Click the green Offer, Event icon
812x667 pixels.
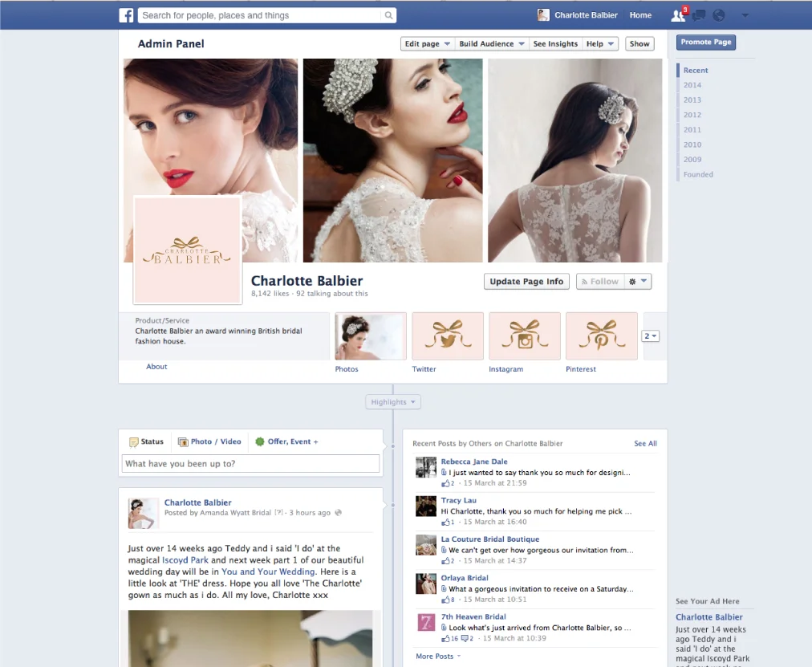point(260,441)
